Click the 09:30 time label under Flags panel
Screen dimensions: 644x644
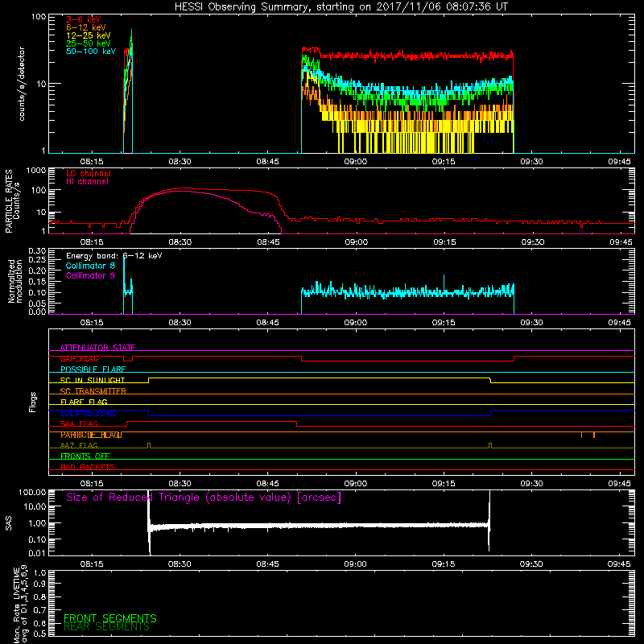pos(531,484)
